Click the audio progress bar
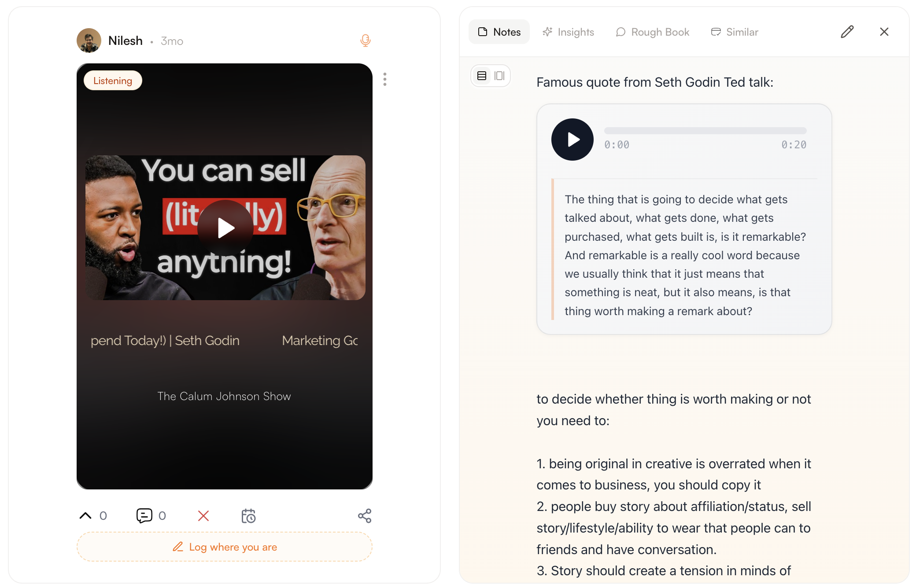This screenshot has width=916, height=588. (705, 131)
